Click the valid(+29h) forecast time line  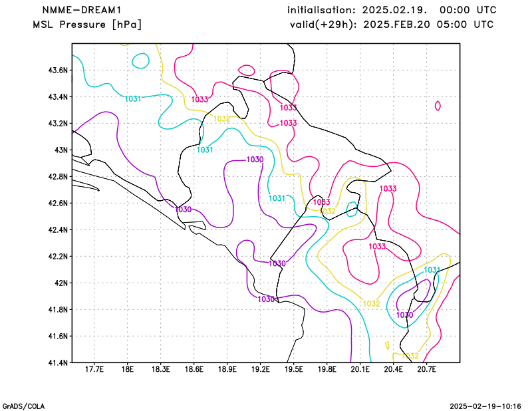pos(392,25)
